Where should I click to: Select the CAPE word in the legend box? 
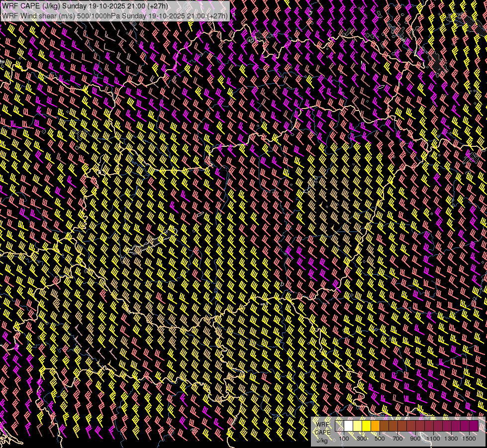coord(322,432)
